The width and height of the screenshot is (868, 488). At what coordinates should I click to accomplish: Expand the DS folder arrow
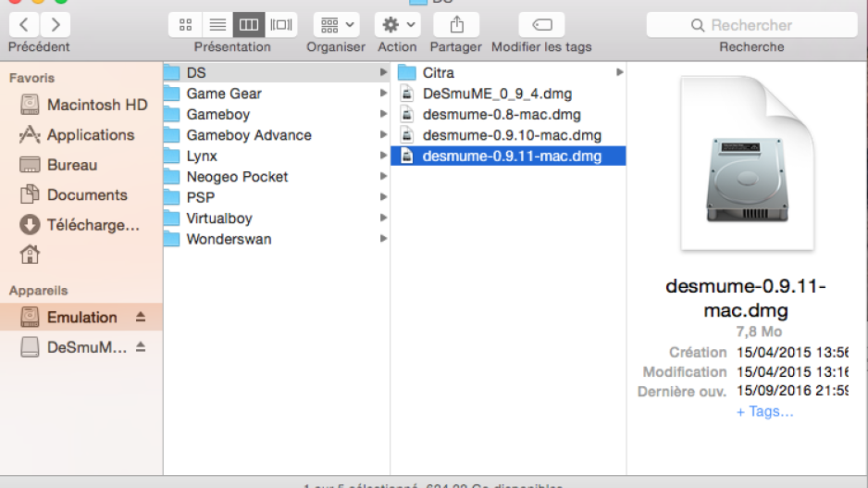pos(383,72)
